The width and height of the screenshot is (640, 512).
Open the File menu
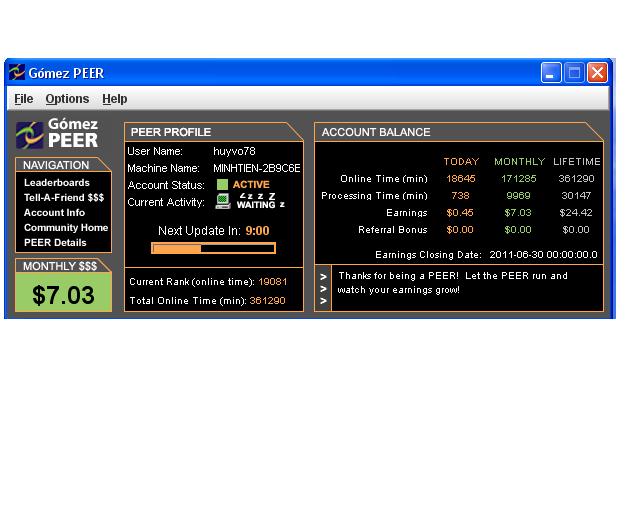click(x=24, y=99)
